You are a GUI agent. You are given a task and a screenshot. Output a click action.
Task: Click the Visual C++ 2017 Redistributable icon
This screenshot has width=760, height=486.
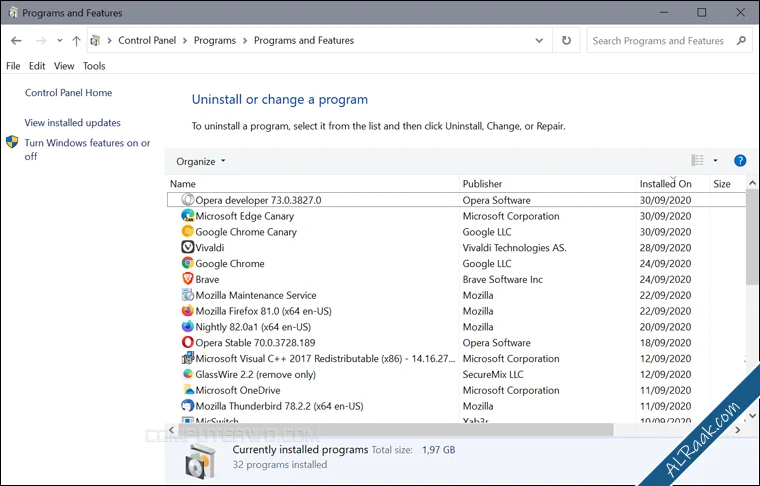pyautogui.click(x=188, y=358)
